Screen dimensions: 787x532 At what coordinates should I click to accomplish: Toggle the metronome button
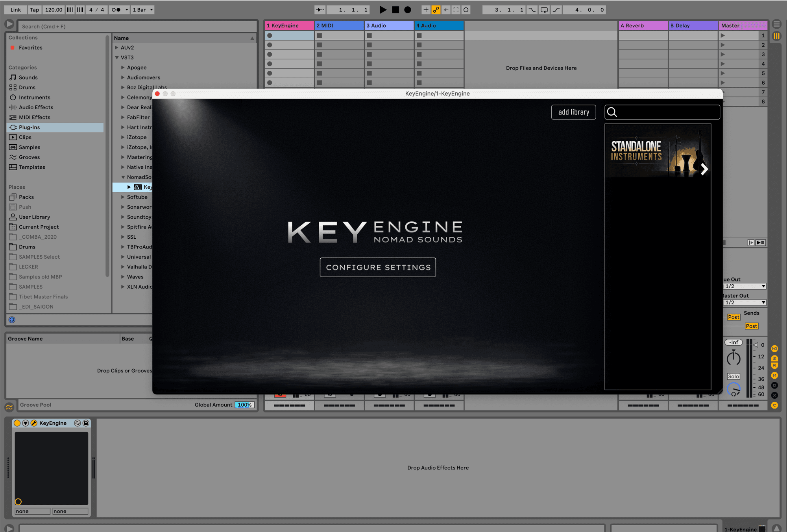coord(116,10)
